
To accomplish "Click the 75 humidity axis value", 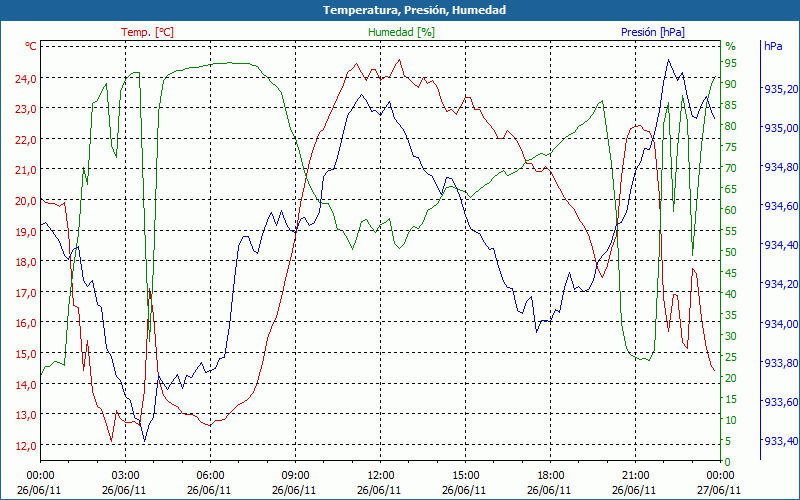I will (731, 147).
